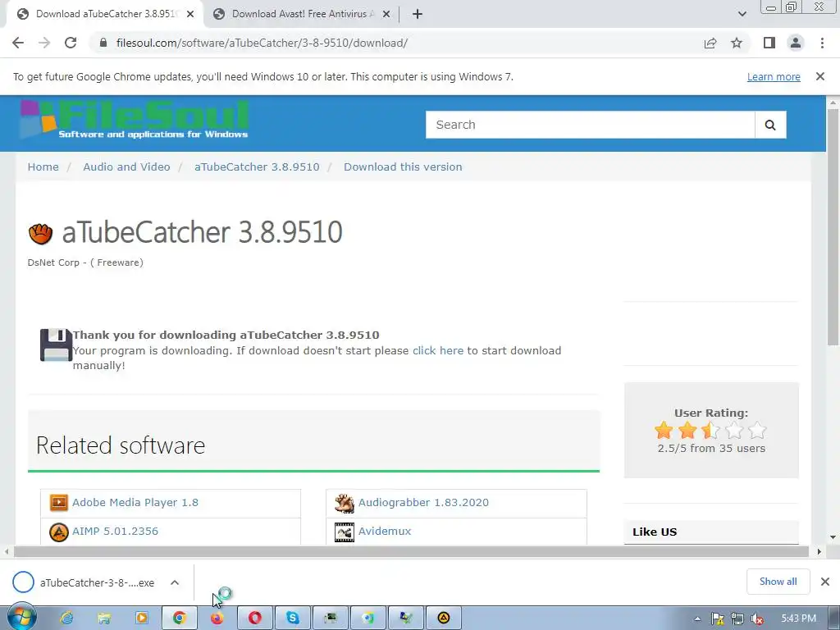Click the forward navigation arrow
Viewport: 840px width, 630px height.
44,43
